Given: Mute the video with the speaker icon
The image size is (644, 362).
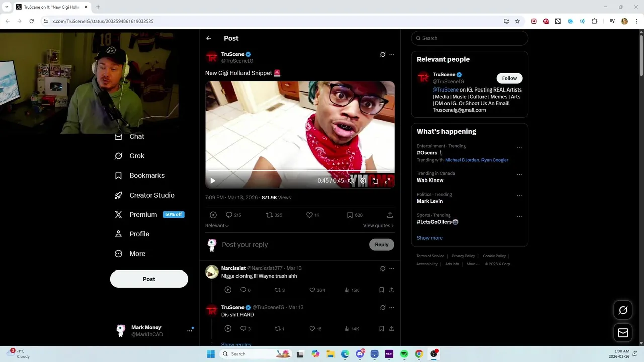Looking at the screenshot, I should coord(351,180).
